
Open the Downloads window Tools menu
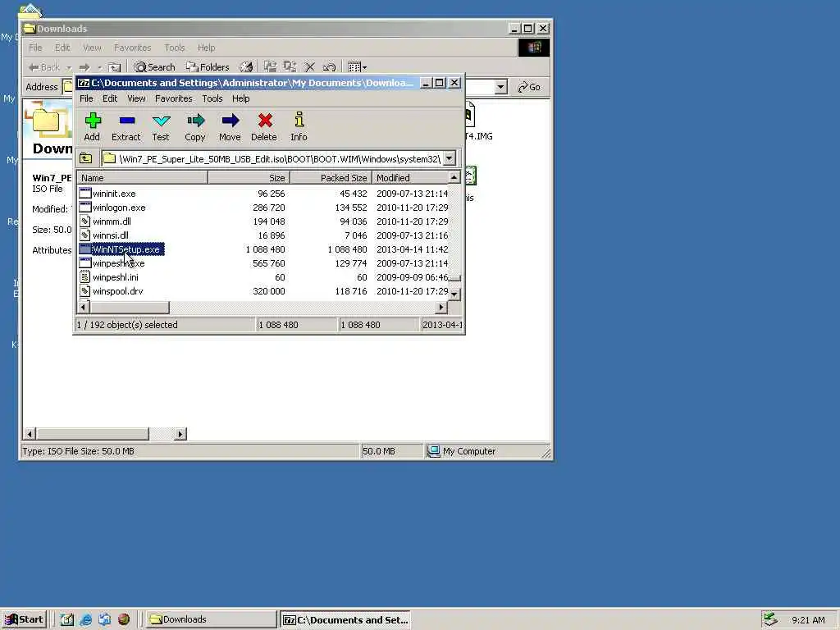174,48
